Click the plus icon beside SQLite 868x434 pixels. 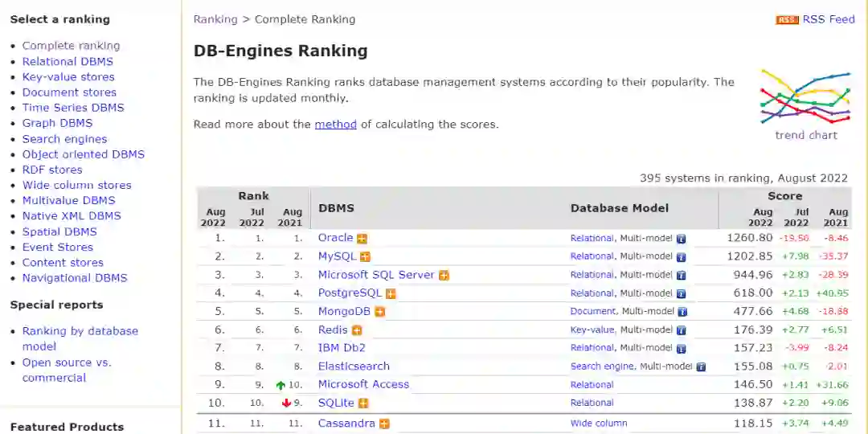pos(363,403)
